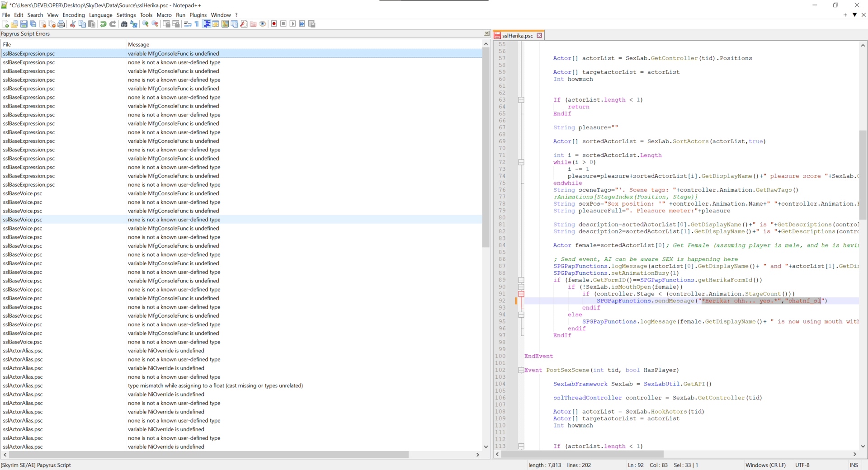Cut the selection with the scissors icon
This screenshot has width=868, height=470.
coord(72,23)
